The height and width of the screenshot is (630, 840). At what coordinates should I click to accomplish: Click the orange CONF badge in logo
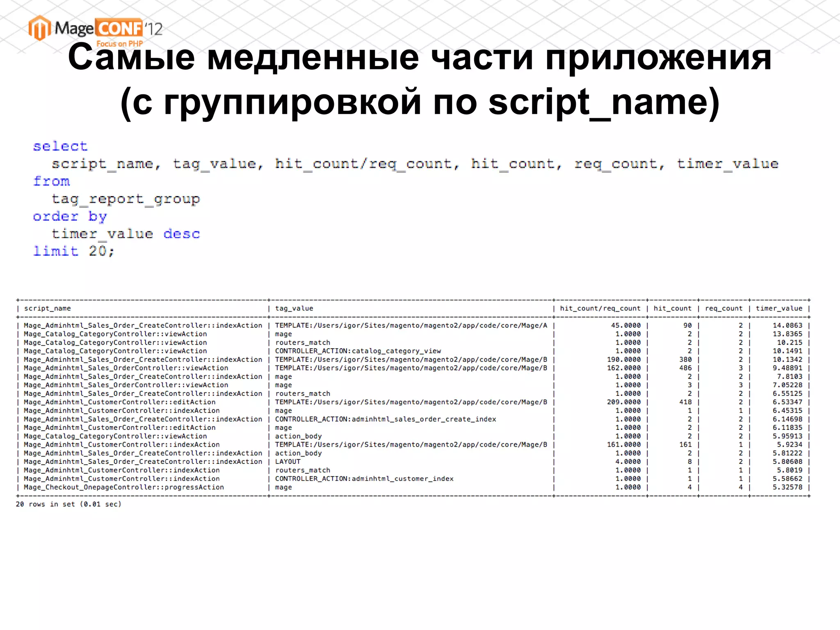[119, 28]
